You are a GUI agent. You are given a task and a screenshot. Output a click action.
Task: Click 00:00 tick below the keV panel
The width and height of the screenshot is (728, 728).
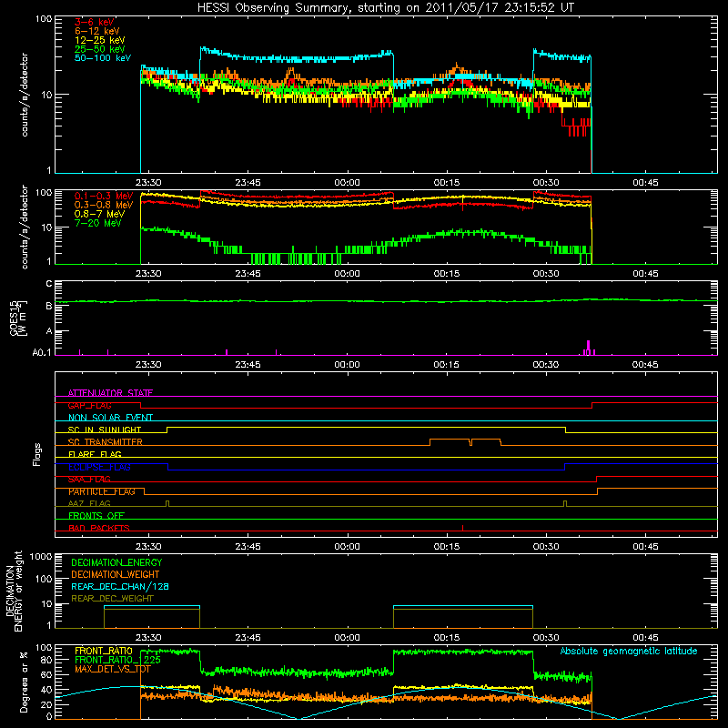(x=347, y=183)
